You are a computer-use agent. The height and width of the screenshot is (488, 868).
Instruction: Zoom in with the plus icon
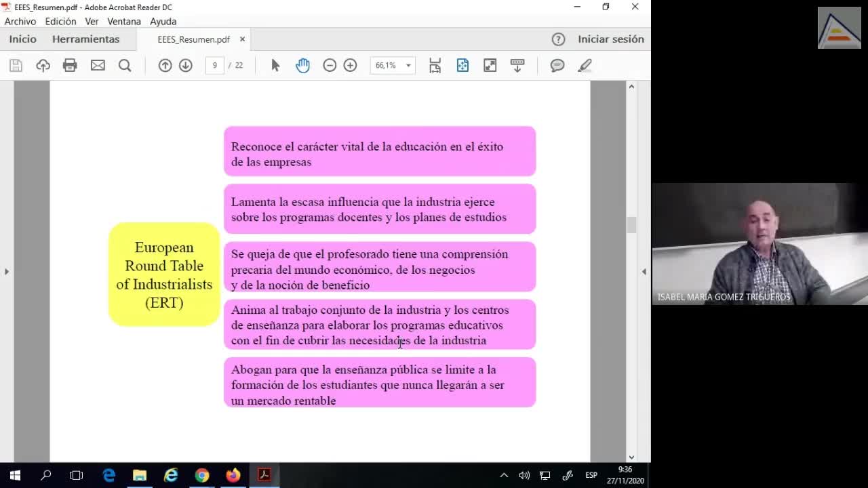[x=350, y=65]
